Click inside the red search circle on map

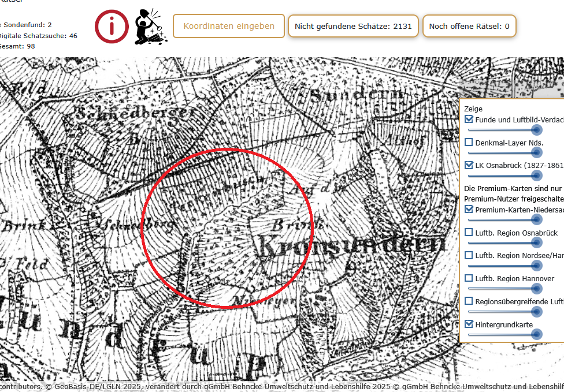(x=227, y=228)
